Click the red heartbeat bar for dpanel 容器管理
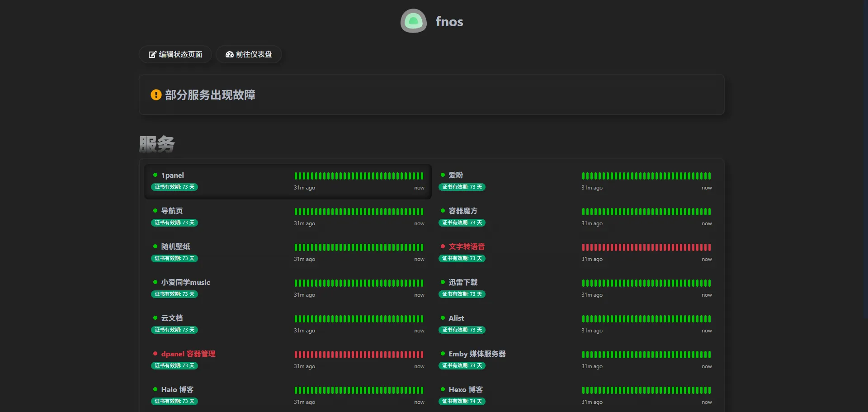This screenshot has width=868, height=412. point(359,355)
